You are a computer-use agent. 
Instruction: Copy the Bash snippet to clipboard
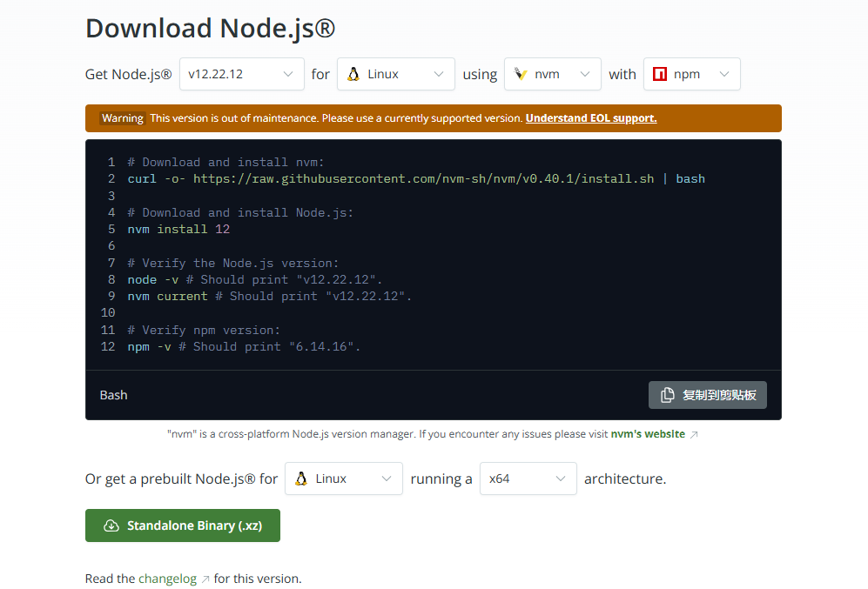(x=708, y=395)
